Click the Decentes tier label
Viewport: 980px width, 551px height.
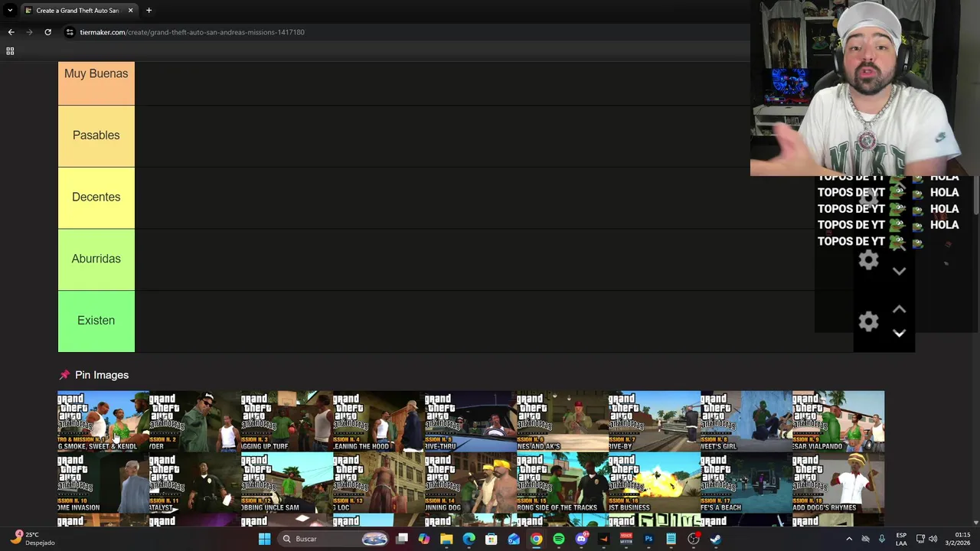pyautogui.click(x=96, y=197)
